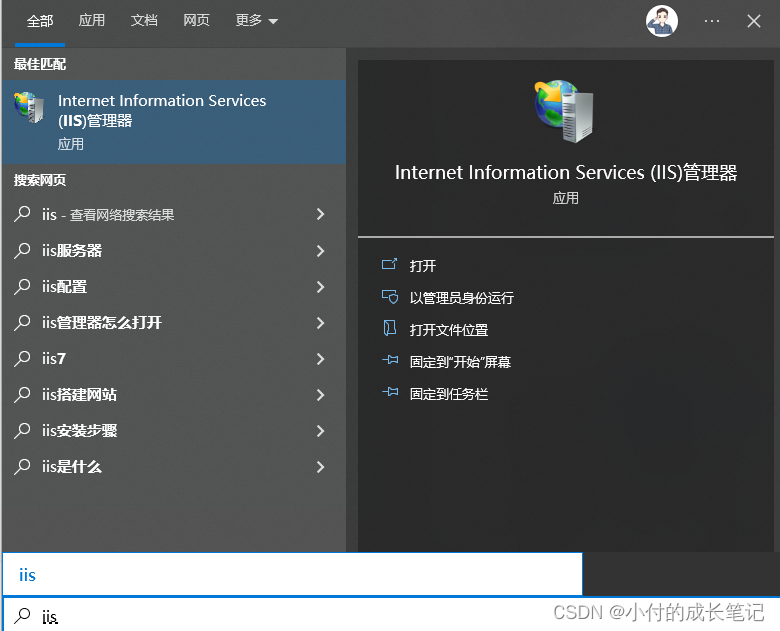
Task: Open the three-dot options menu
Action: pyautogui.click(x=712, y=21)
